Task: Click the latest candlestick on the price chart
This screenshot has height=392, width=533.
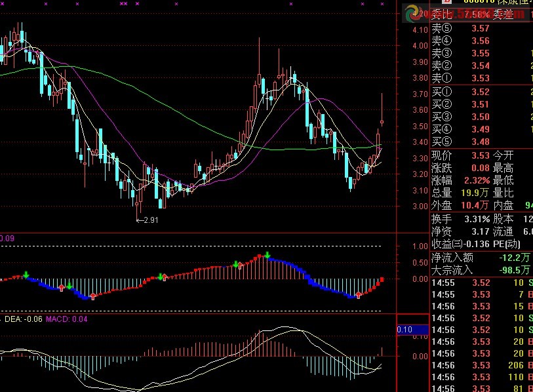Action: (382, 121)
